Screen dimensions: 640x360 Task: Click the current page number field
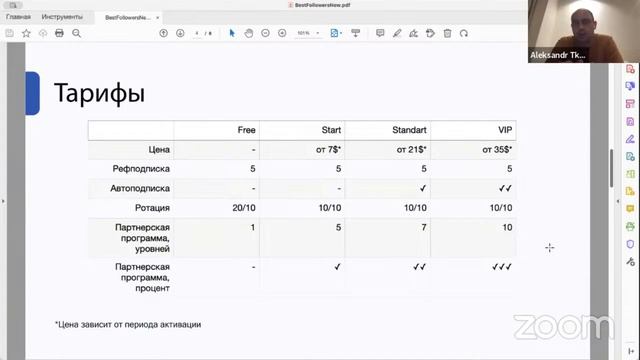197,33
